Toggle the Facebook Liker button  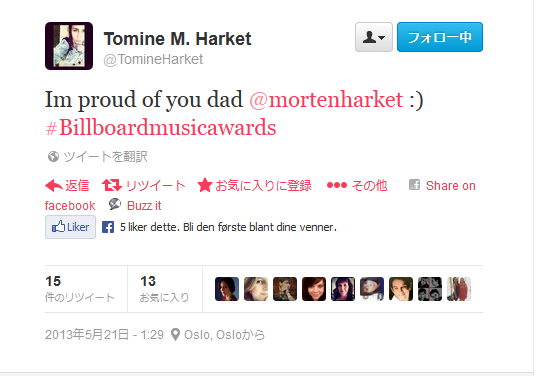pos(70,227)
